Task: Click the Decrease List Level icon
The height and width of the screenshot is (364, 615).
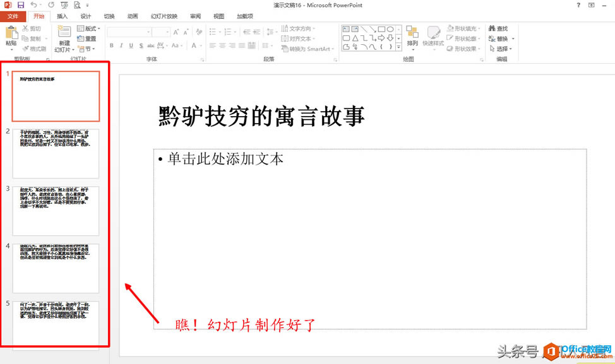Action: (x=247, y=32)
